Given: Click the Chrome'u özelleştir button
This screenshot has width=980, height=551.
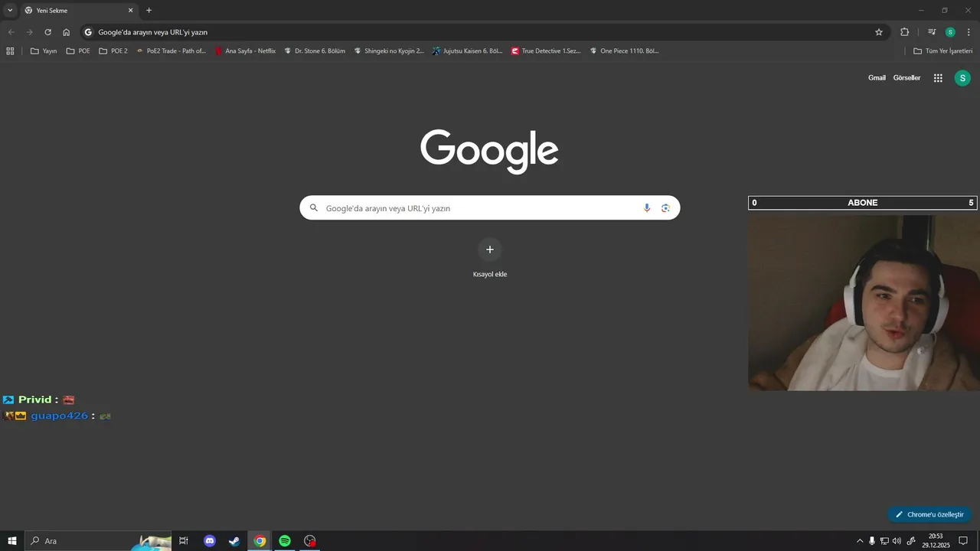Looking at the screenshot, I should 929,515.
